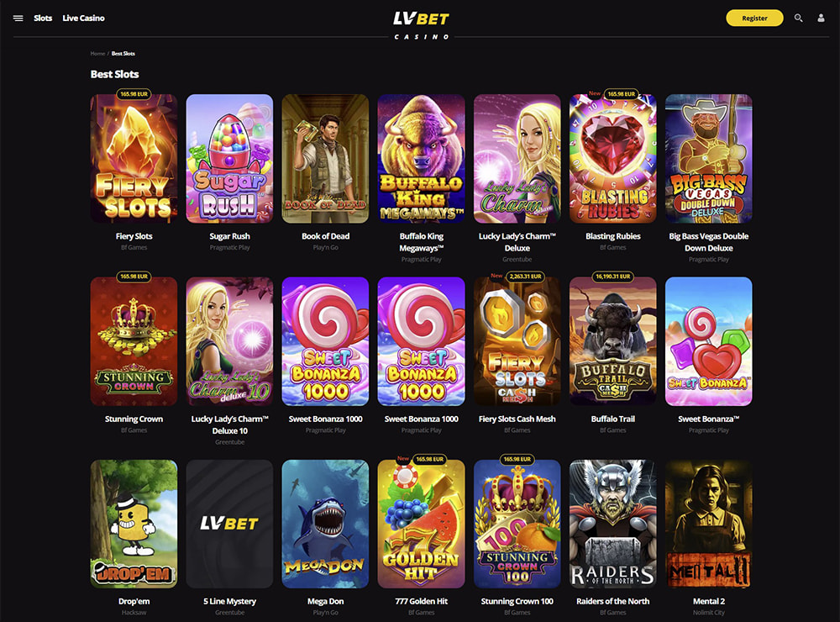Click the LV BET Casino logo
The width and height of the screenshot is (840, 622).
point(422,25)
